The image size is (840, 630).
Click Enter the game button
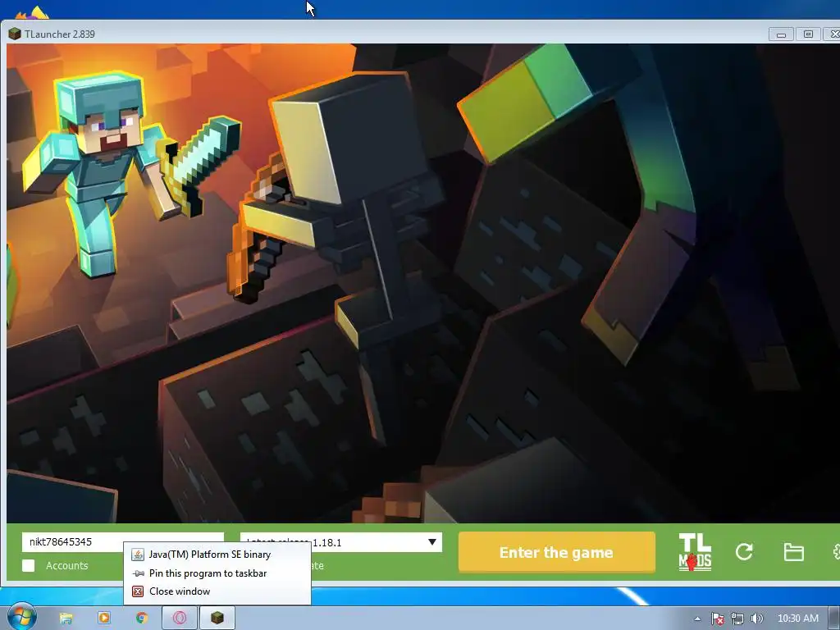557,552
